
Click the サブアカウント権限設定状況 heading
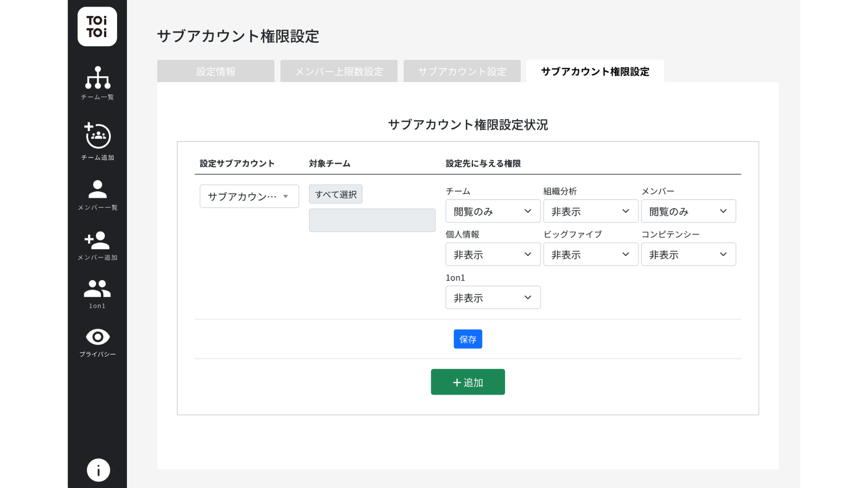point(468,125)
